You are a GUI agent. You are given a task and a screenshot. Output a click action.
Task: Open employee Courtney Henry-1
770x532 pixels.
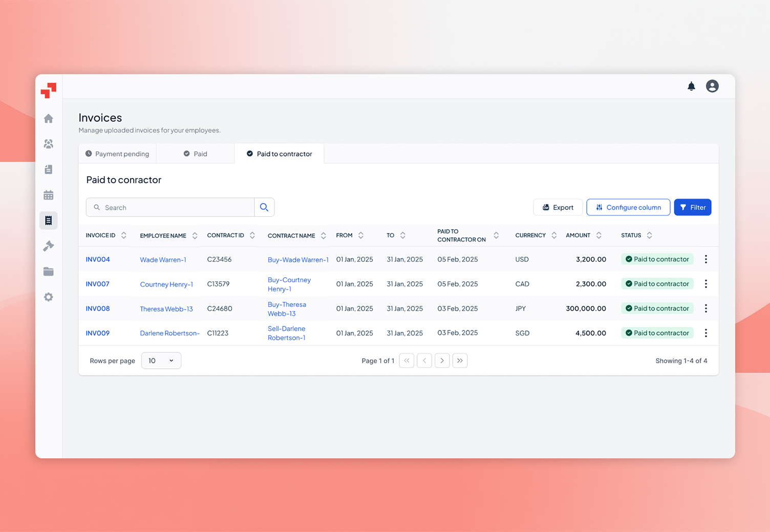coord(166,284)
